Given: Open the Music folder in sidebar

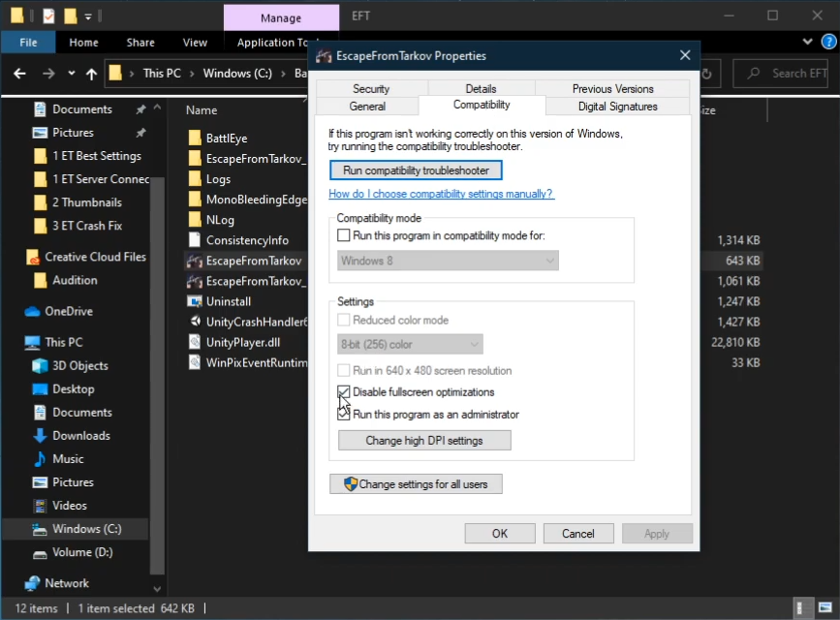Looking at the screenshot, I should click(x=68, y=458).
